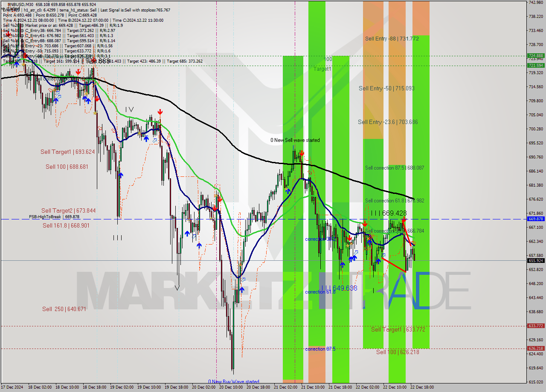The image size is (546, 392).
Task: Click the 'I I I 649.638' blue wave label
Action: (340, 288)
